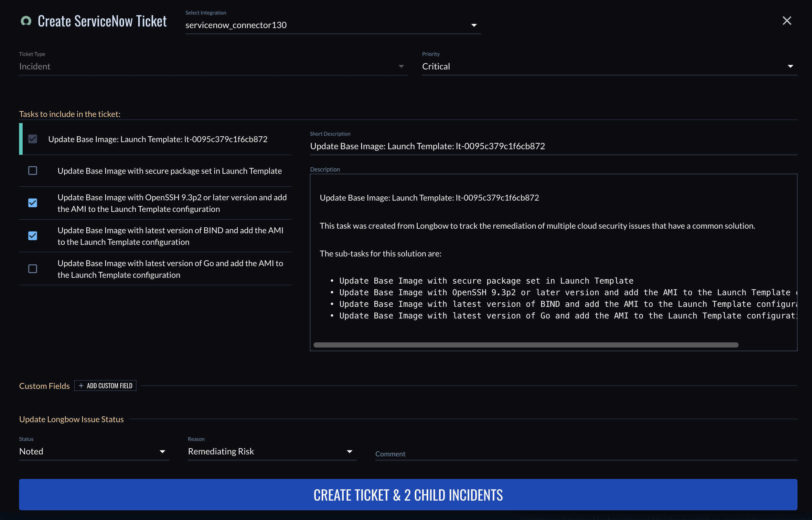Open the Status Noted dropdown
The height and width of the screenshot is (520, 812).
pos(94,452)
